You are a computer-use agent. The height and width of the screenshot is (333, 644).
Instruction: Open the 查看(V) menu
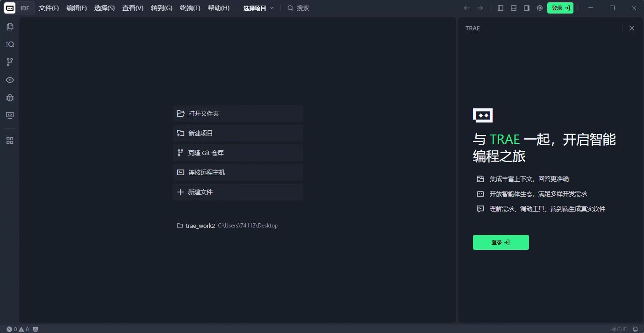coord(133,8)
